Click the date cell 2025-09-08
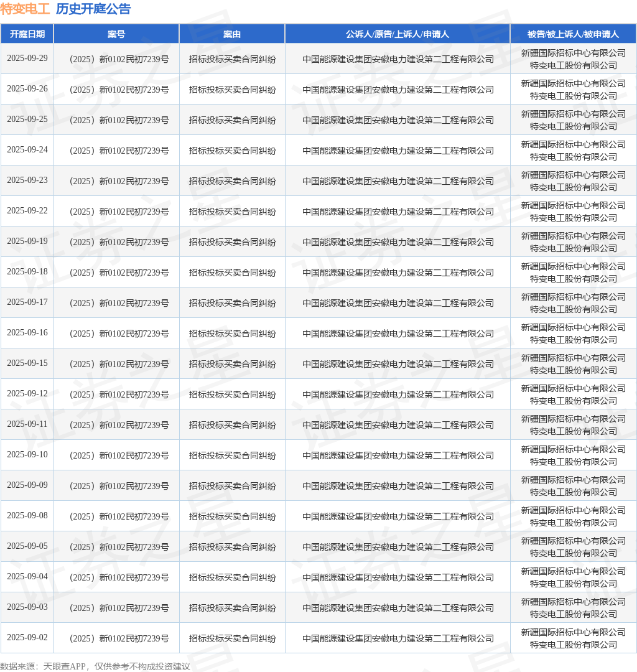637x672 pixels. pos(27,515)
